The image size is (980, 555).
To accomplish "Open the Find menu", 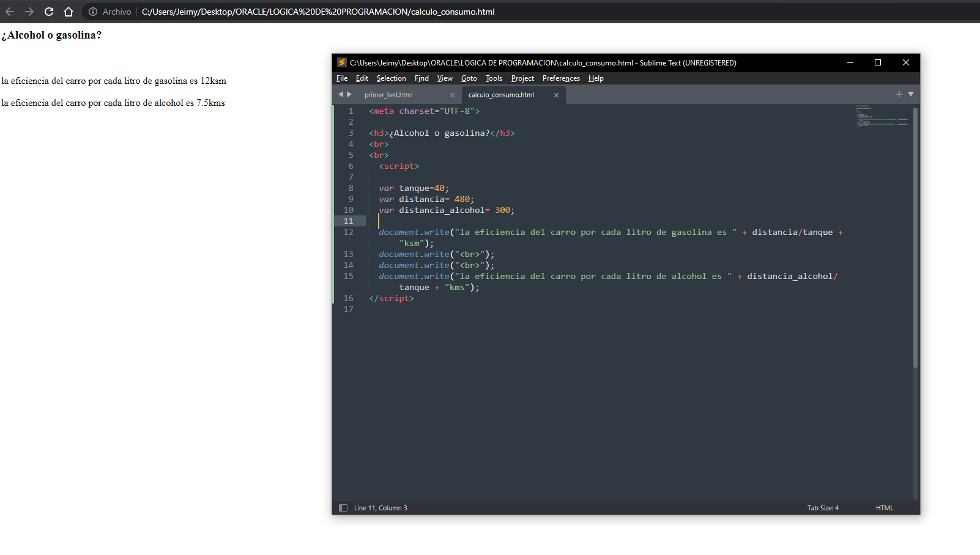I will [x=421, y=78].
